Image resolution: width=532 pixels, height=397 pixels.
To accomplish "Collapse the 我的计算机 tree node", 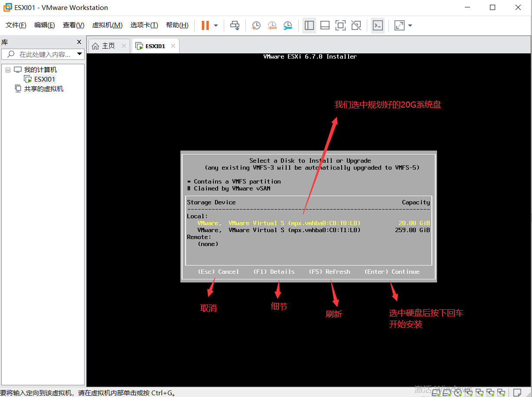I will [8, 70].
